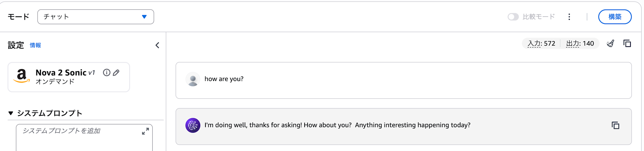This screenshot has height=151, width=644.
Task: Collapse the 設定 panel with the chevron
Action: (157, 45)
